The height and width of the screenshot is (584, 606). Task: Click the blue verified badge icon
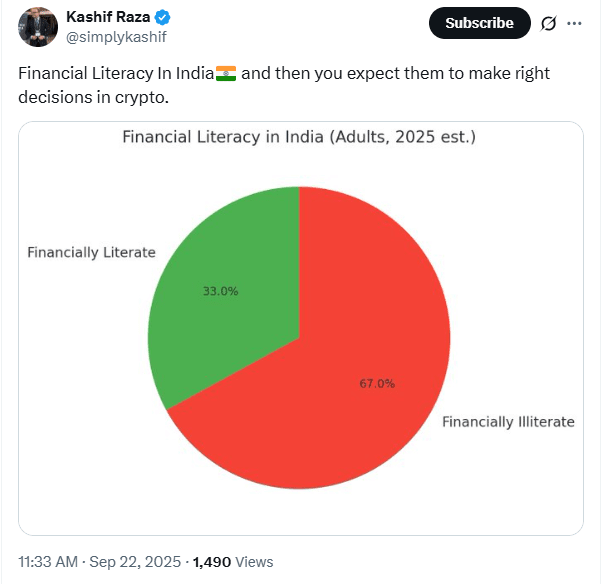point(162,17)
